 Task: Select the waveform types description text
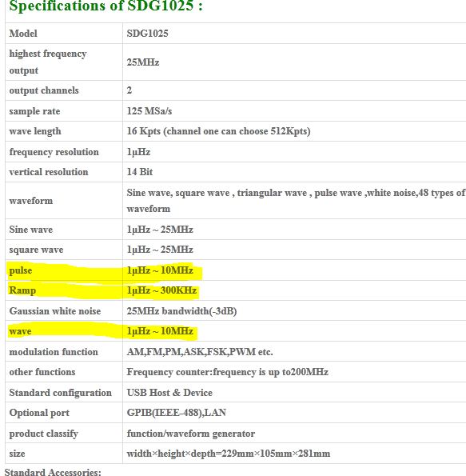(296, 201)
